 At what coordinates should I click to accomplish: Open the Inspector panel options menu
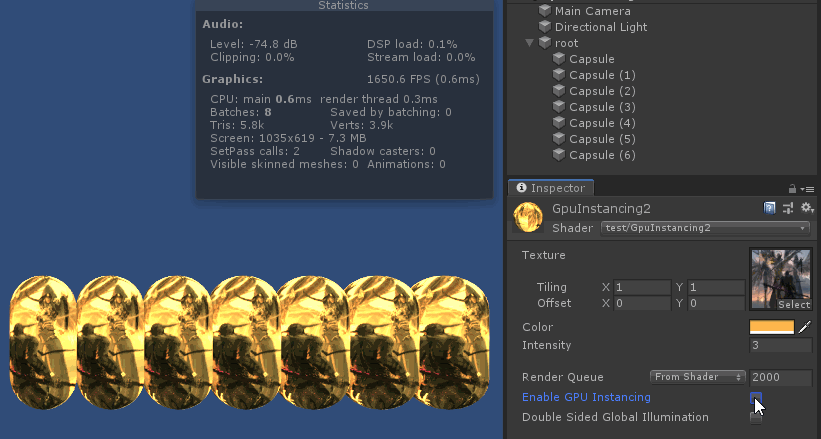pos(809,189)
